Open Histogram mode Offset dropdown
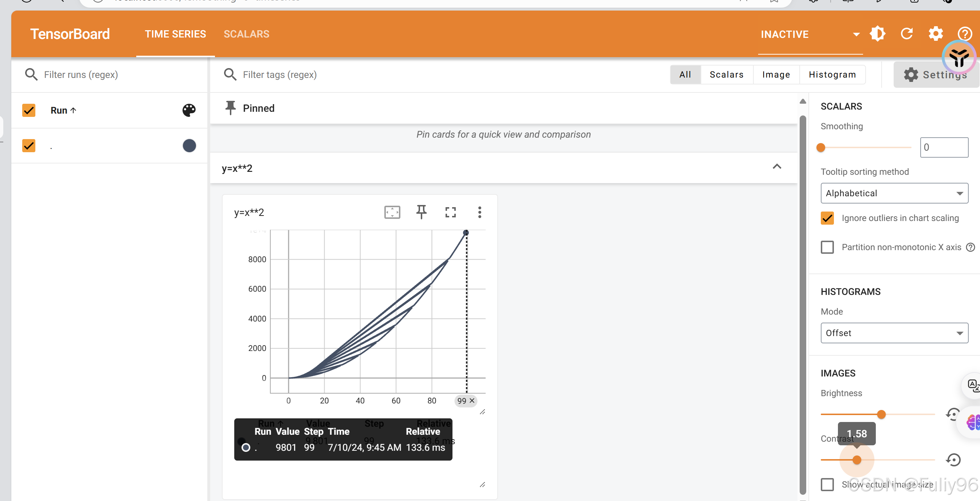 [x=894, y=333]
